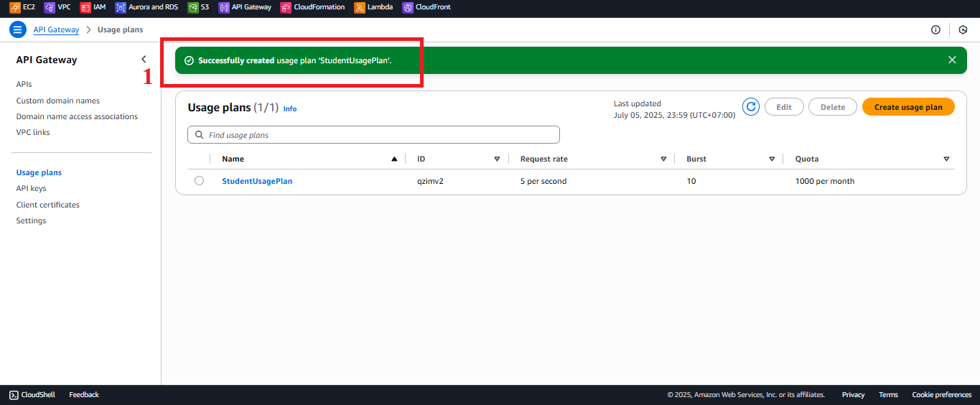Click the usage plan ID qzimv2
The width and height of the screenshot is (980, 405).
(x=430, y=181)
